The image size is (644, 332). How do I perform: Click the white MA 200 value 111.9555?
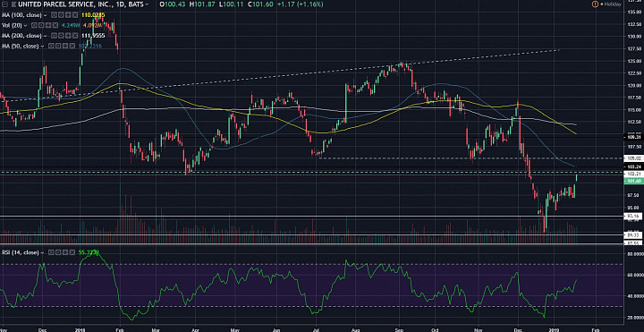(x=93, y=36)
